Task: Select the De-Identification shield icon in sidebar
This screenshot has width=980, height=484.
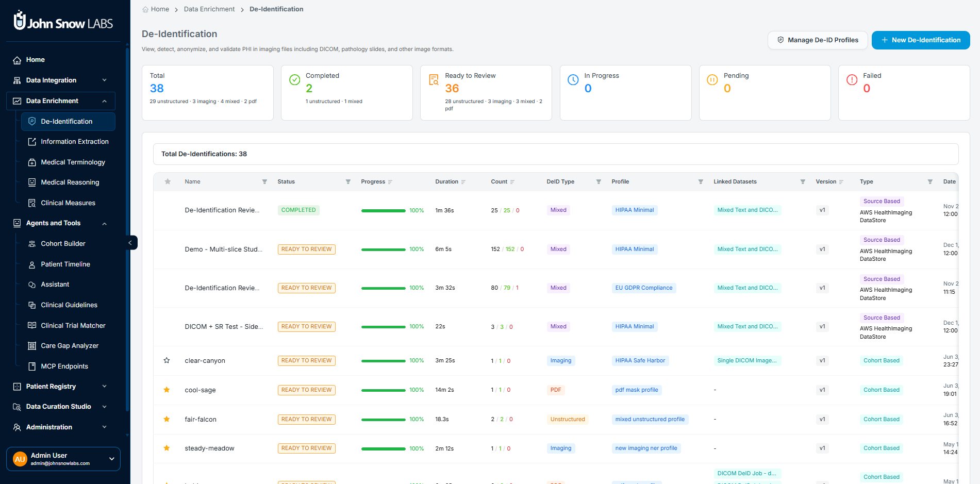Action: [32, 122]
